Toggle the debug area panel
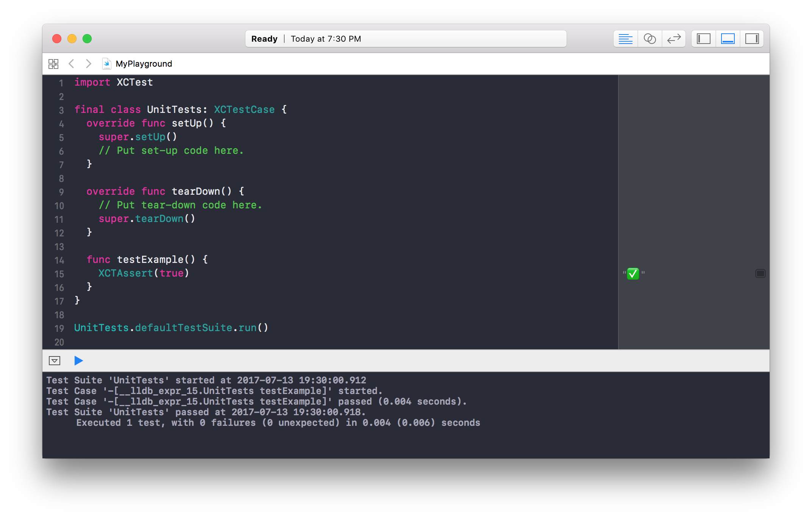Screen dimensions: 812x519 728,39
